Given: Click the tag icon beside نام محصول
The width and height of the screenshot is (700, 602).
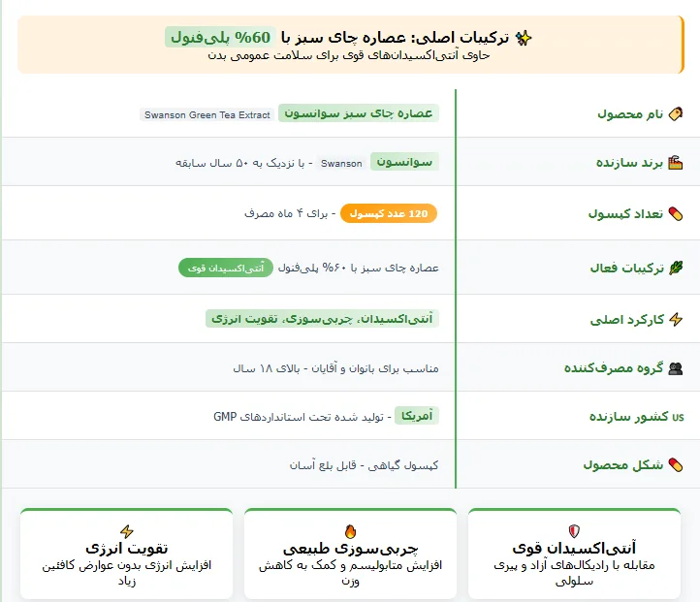Looking at the screenshot, I should click(x=677, y=114).
